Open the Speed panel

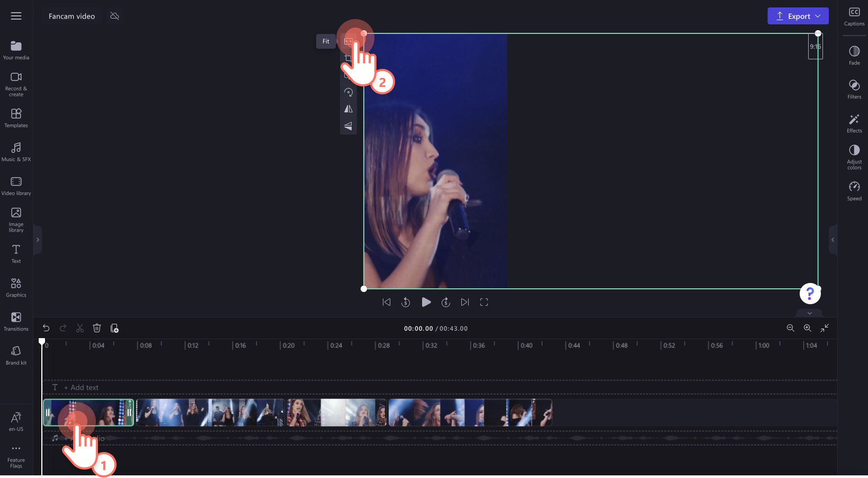854,190
